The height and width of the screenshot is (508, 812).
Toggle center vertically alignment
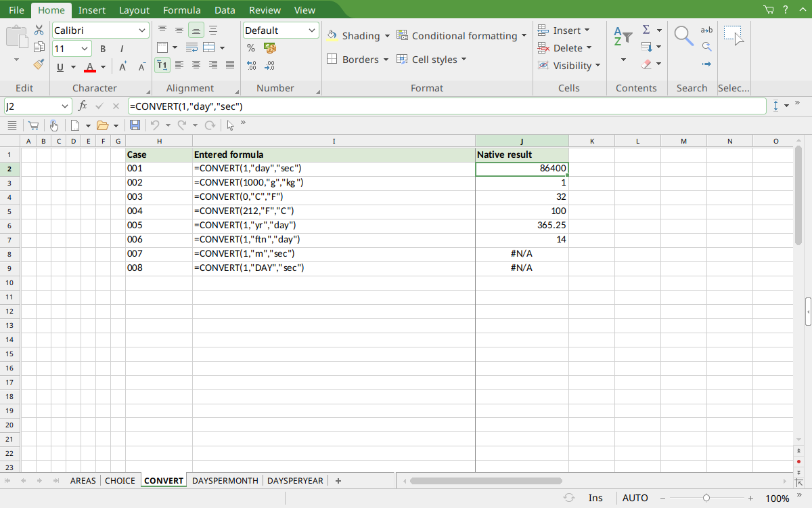[179, 30]
